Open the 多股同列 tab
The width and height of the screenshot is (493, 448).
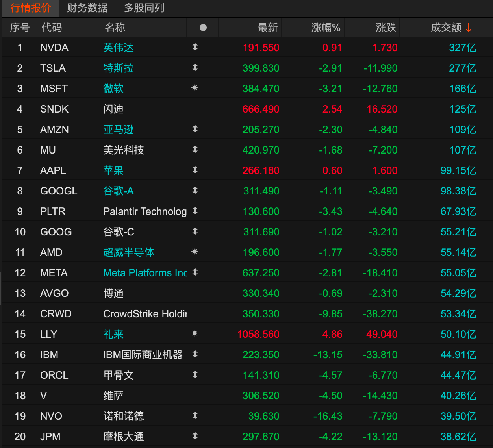coord(144,8)
